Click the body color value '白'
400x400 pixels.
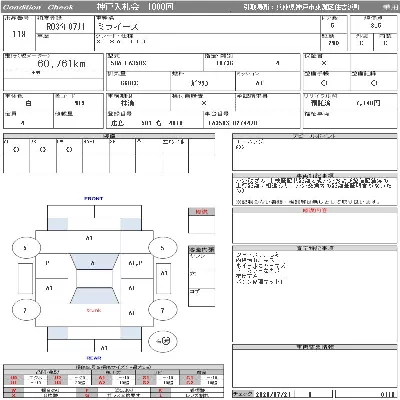pos(28,103)
